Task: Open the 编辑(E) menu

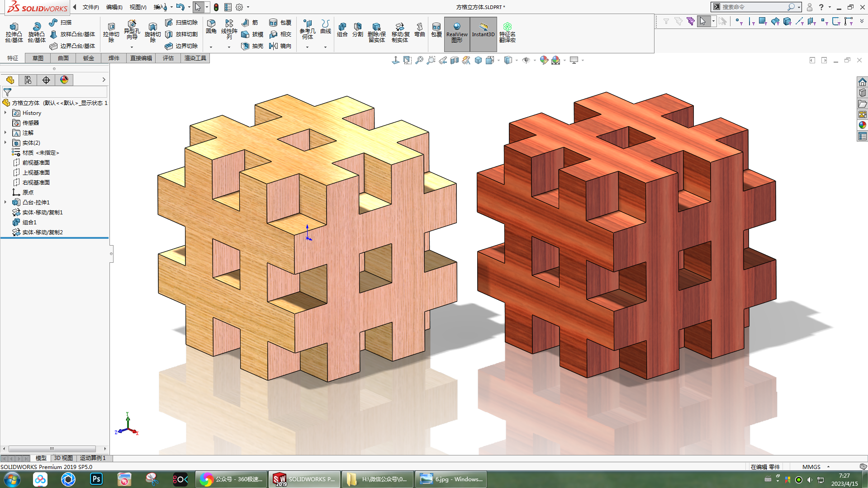Action: point(114,7)
